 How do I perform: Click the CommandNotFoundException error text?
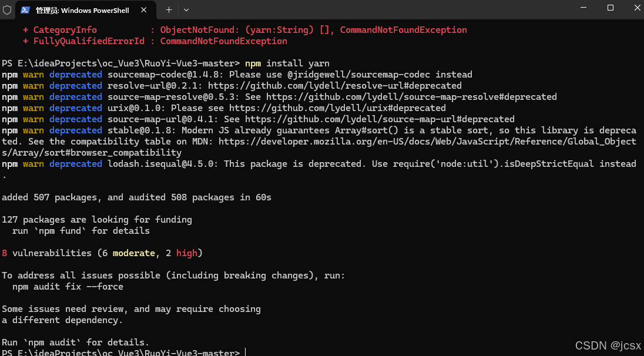pos(403,29)
